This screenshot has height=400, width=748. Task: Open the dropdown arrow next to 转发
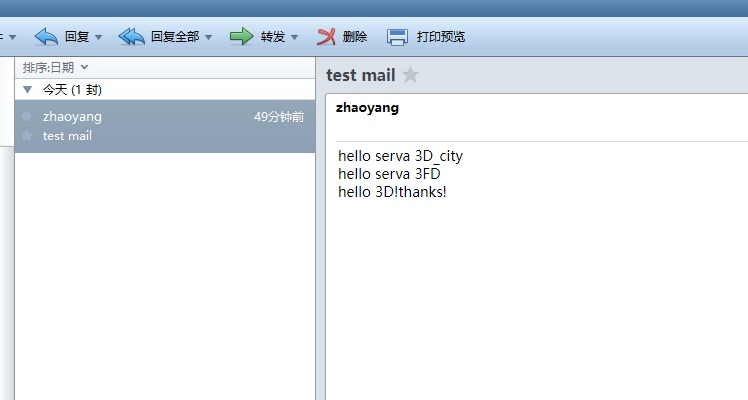pos(294,37)
